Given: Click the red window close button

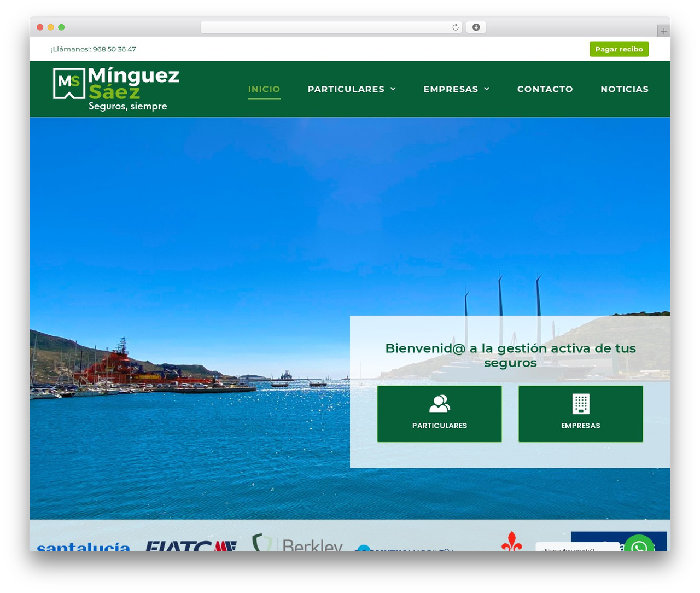Looking at the screenshot, I should [40, 27].
